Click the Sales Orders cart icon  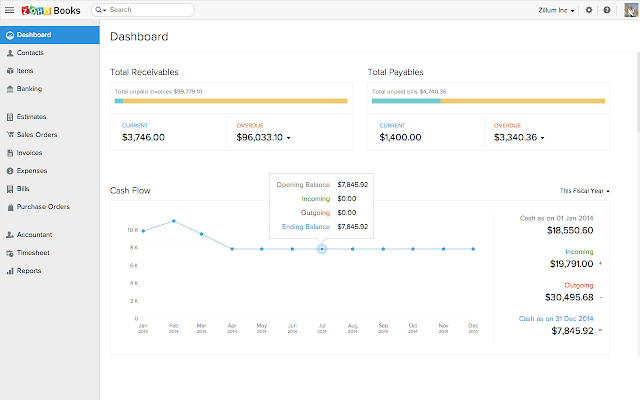[10, 135]
